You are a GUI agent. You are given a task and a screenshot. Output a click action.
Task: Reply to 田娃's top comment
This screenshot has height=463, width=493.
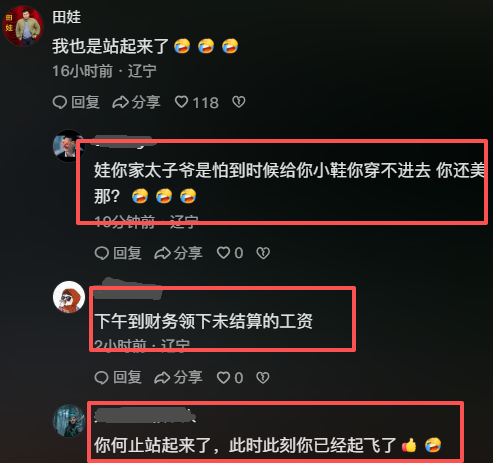(76, 102)
